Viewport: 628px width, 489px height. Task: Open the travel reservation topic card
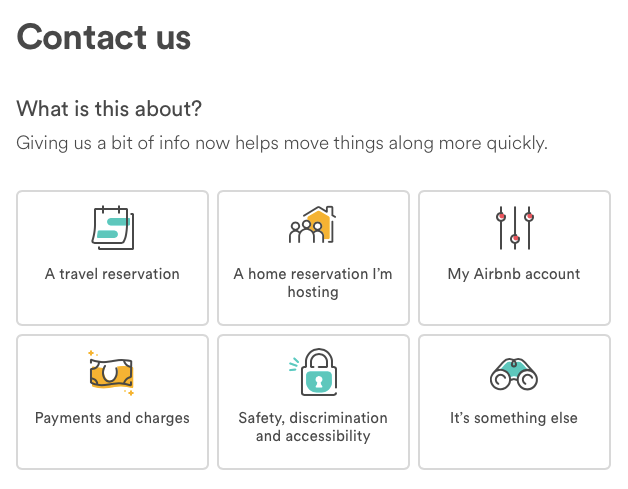(113, 300)
